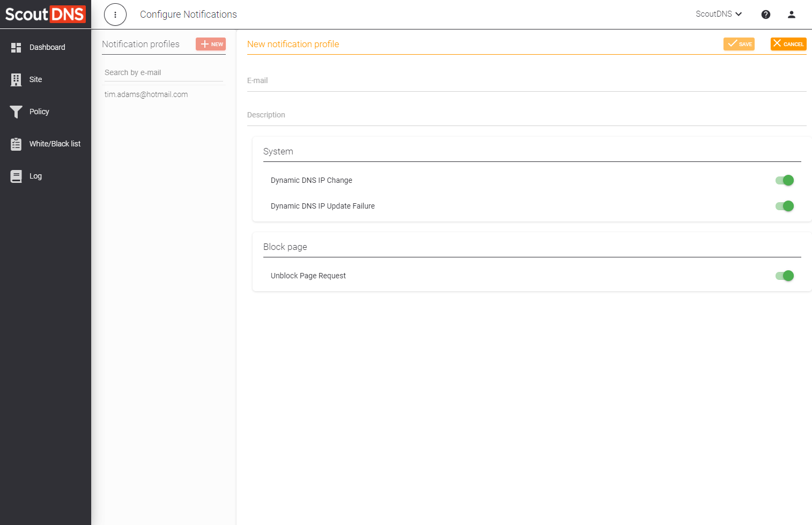The width and height of the screenshot is (812, 525).
Task: Open the three-dot menu beside Configure Notifications
Action: click(x=115, y=14)
